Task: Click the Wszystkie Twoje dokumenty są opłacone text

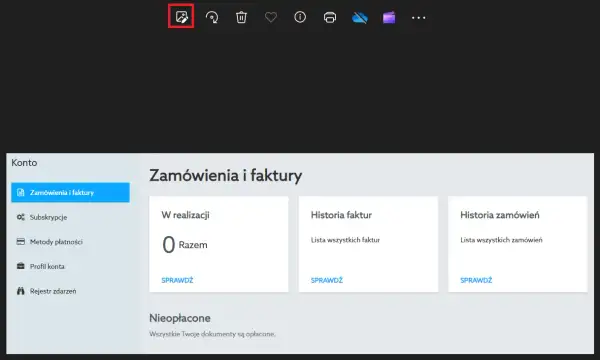Action: click(212, 334)
